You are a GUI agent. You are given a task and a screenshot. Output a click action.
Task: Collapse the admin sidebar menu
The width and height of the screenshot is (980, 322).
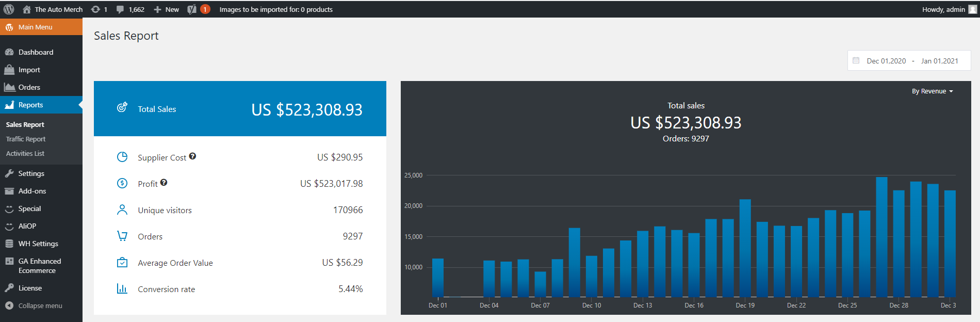pos(35,305)
